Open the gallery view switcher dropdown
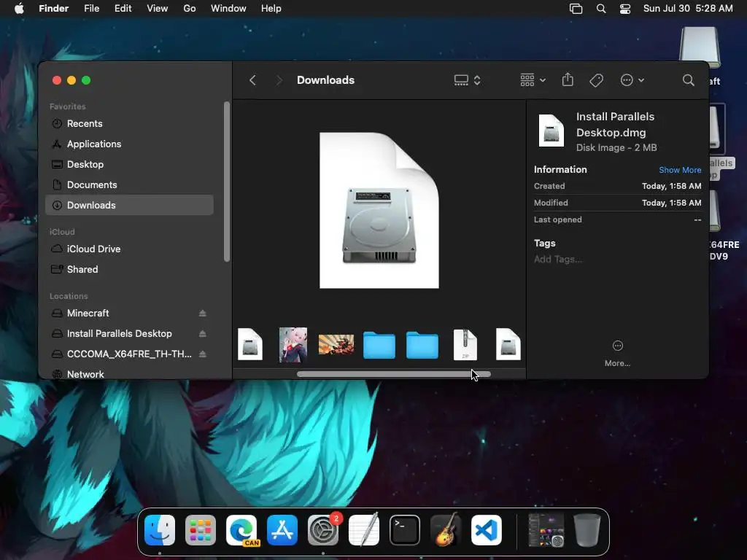The width and height of the screenshot is (747, 560). click(468, 80)
